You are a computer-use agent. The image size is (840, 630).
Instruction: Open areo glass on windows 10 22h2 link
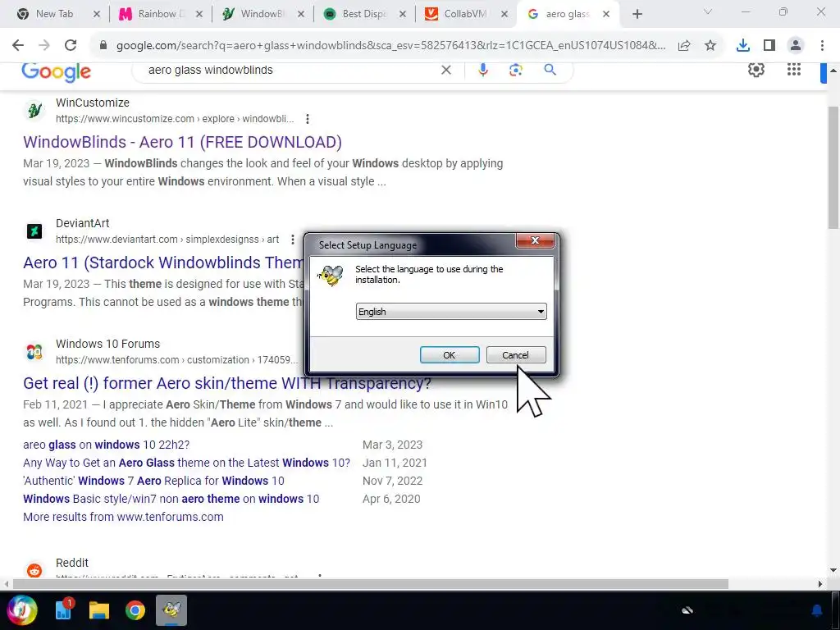[x=106, y=445]
